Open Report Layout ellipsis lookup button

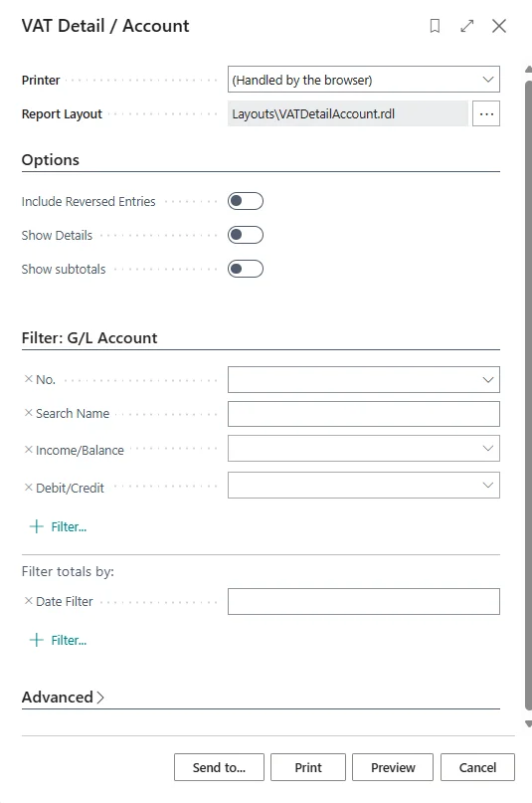tap(486, 113)
